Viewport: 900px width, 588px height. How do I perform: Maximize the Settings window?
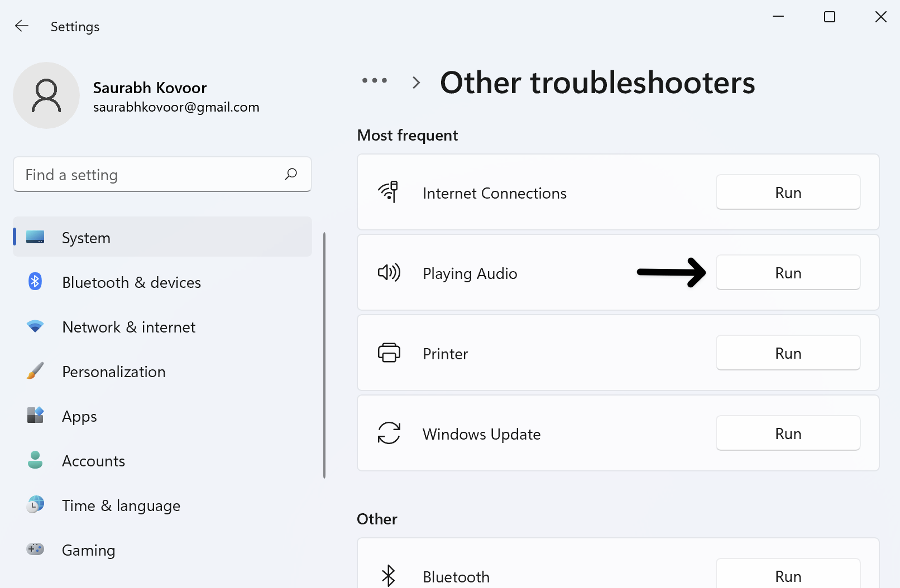tap(830, 17)
